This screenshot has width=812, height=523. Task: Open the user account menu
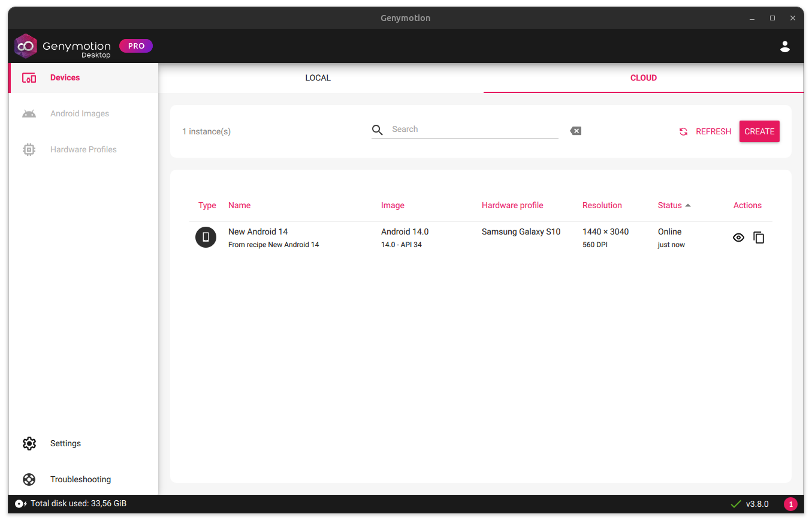click(x=785, y=46)
